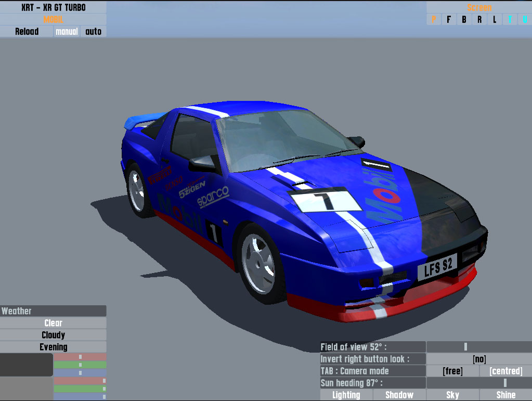Switch to the Lighting tab
This screenshot has width=532, height=401.
[x=346, y=395]
